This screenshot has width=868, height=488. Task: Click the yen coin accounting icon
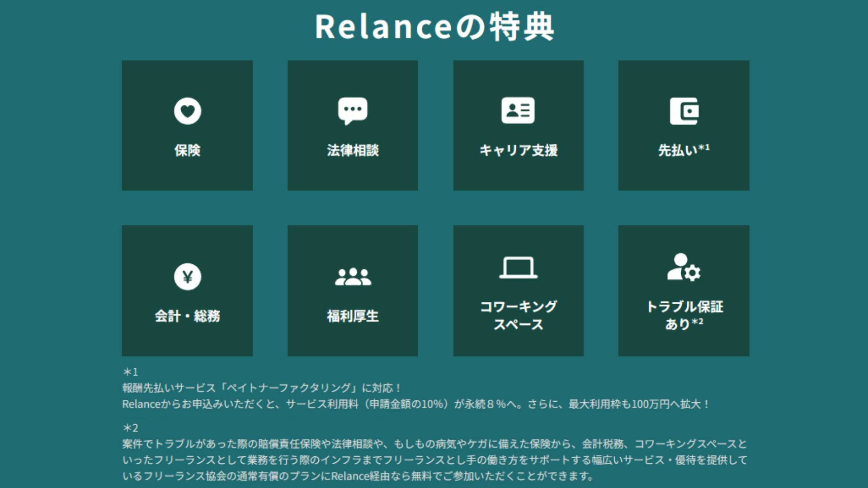187,276
